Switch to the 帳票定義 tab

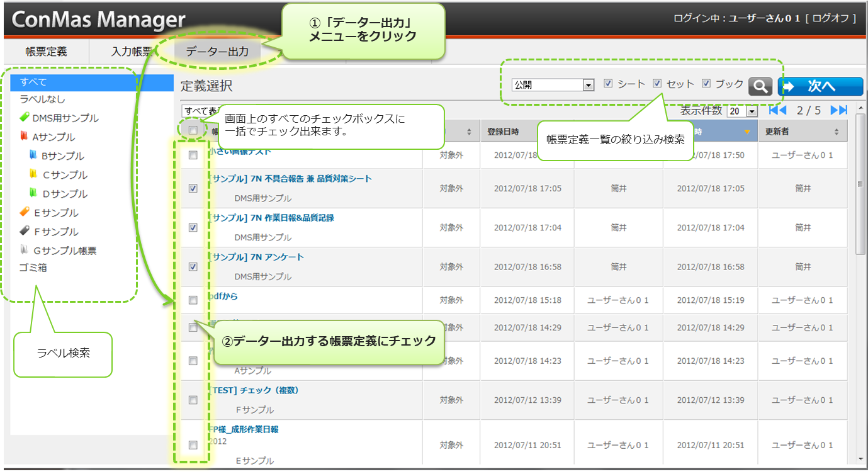[47, 52]
